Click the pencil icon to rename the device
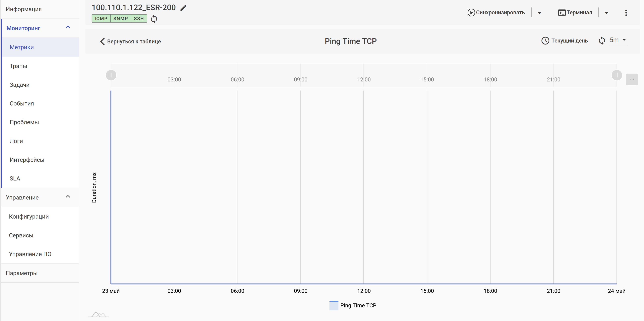Screen dimensions: 644x321 [x=183, y=8]
